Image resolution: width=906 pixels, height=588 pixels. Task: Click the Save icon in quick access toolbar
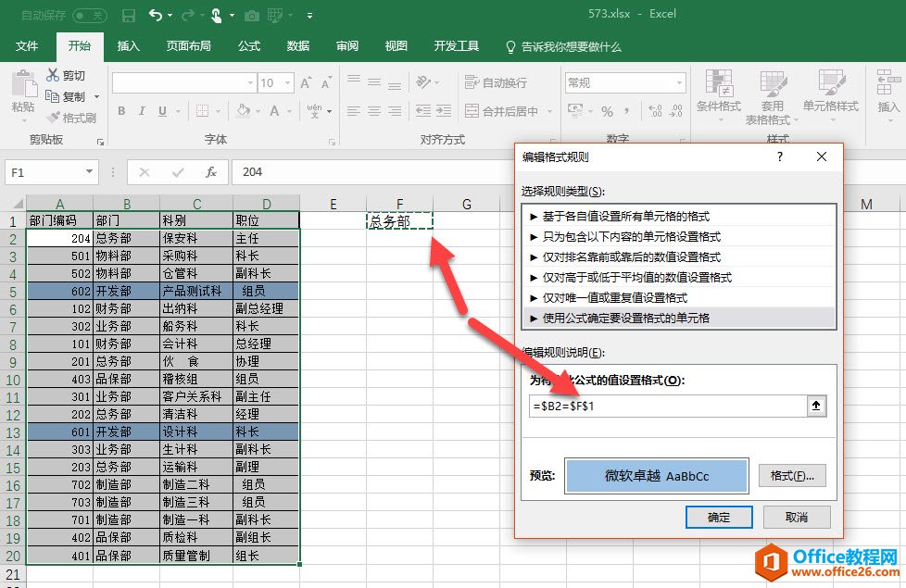pos(129,16)
